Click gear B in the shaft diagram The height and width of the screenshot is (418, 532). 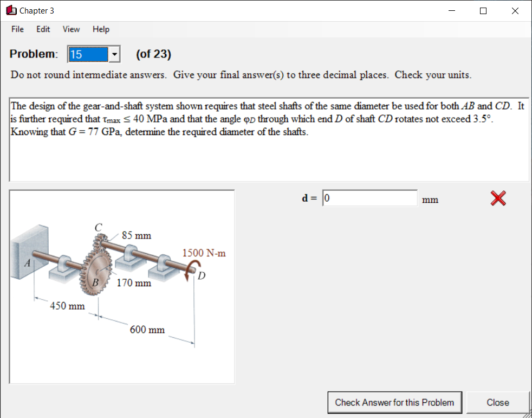(x=98, y=271)
